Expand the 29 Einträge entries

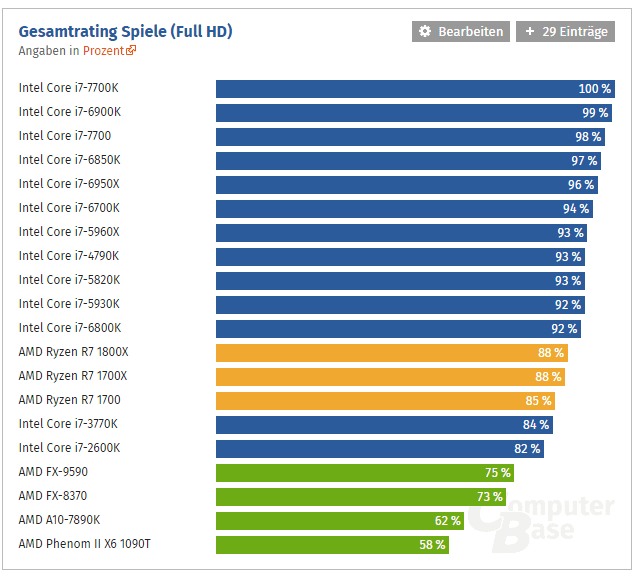(565, 32)
